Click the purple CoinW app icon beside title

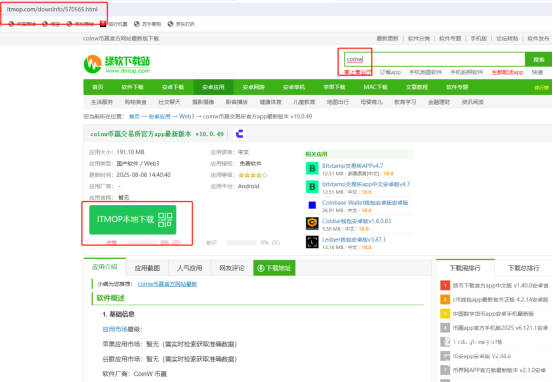point(239,134)
